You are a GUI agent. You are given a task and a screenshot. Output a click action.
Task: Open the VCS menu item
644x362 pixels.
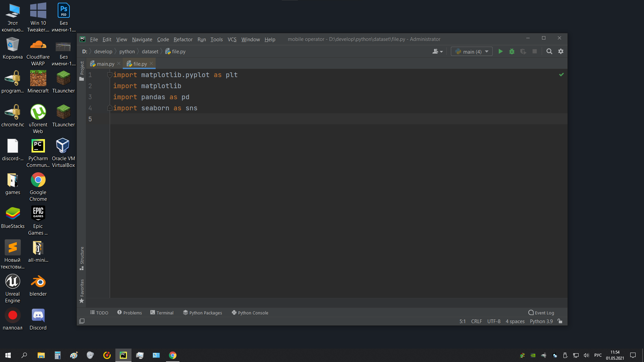click(x=232, y=39)
